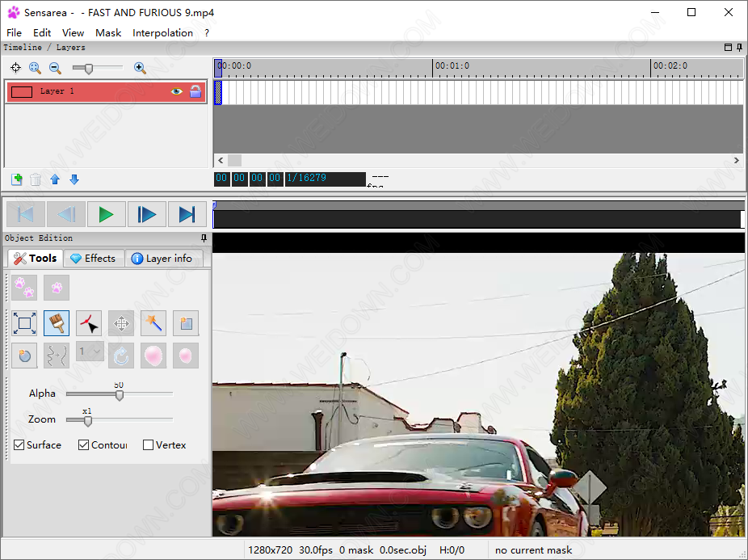This screenshot has height=560, width=748.
Task: Select the rectangle selection frame tool
Action: click(24, 323)
